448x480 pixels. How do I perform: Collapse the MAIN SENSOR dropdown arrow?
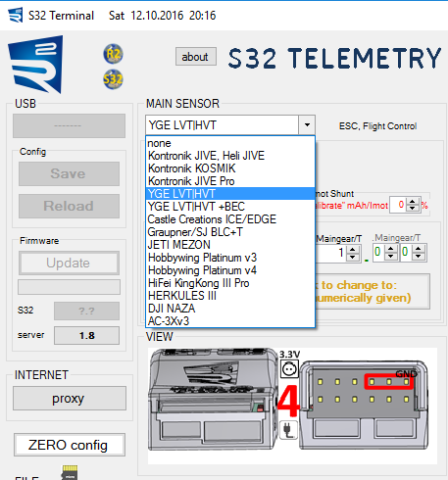(x=307, y=125)
